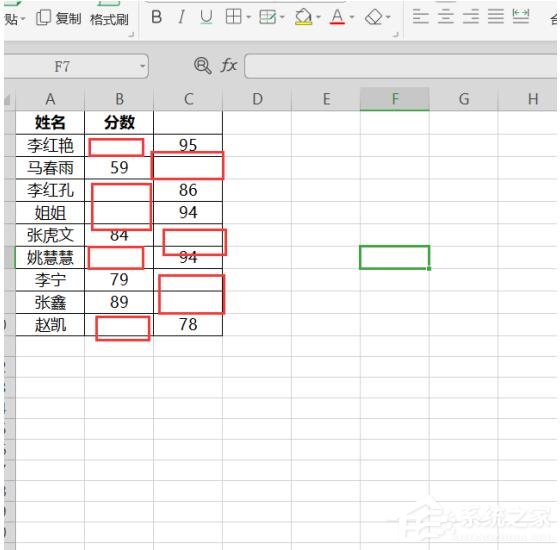The image size is (560, 550).
Task: Click the 姓名 header cell
Action: pyautogui.click(x=50, y=123)
